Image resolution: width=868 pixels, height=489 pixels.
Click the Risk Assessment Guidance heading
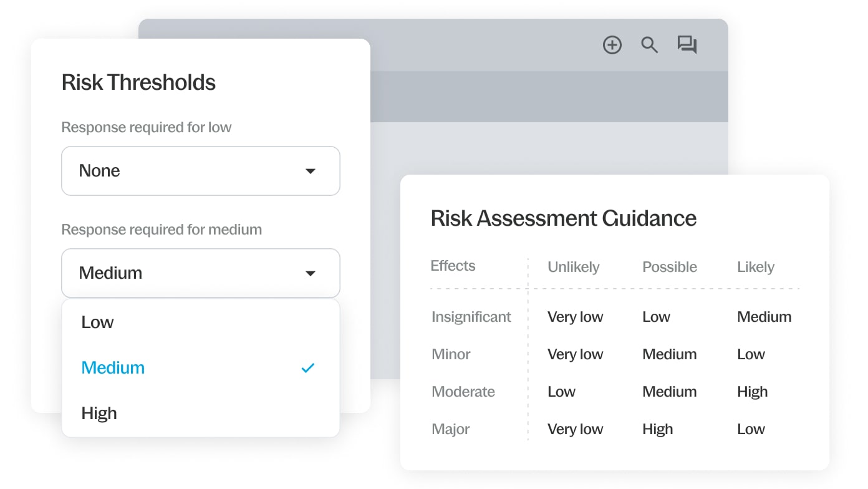pos(564,218)
